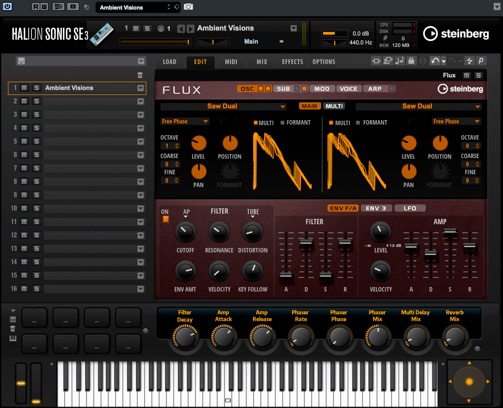This screenshot has height=408, width=503.
Task: Click the previous program arrow in header
Action: 181,29
